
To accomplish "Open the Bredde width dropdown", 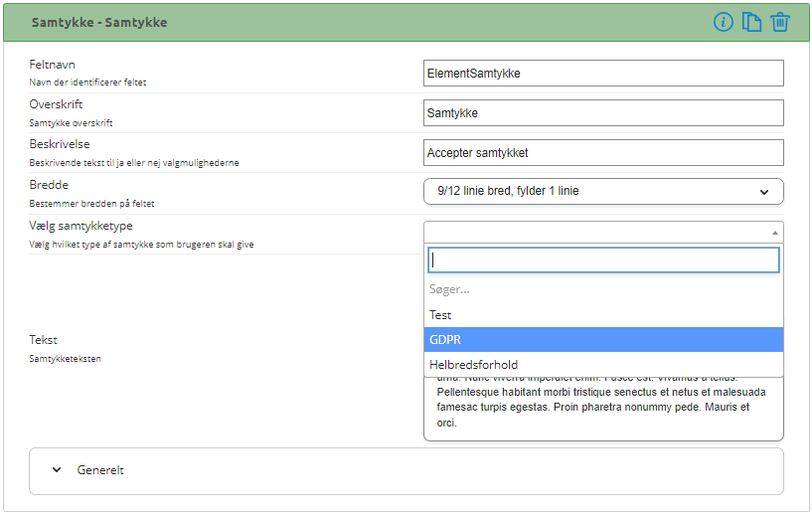I will (x=603, y=191).
